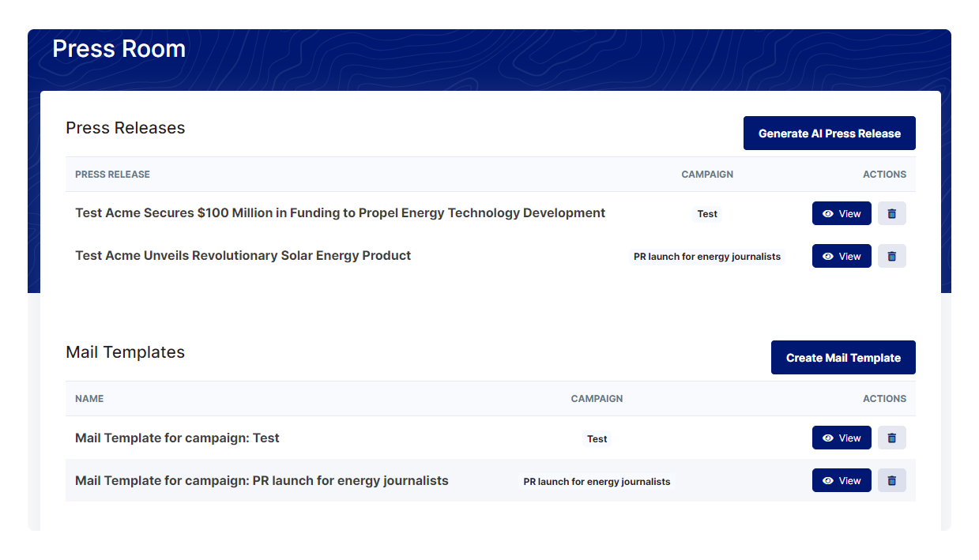Delete the Revolutionary Solar Energy press release

pyautogui.click(x=891, y=256)
